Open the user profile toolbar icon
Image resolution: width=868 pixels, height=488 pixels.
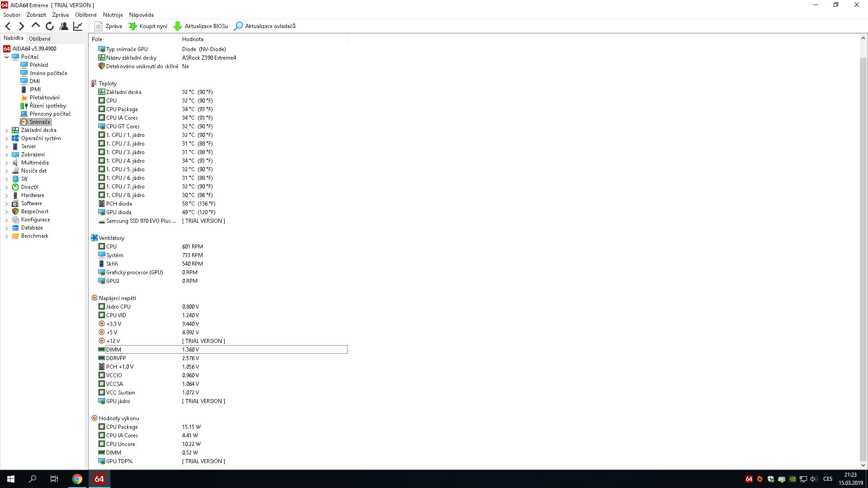(64, 26)
